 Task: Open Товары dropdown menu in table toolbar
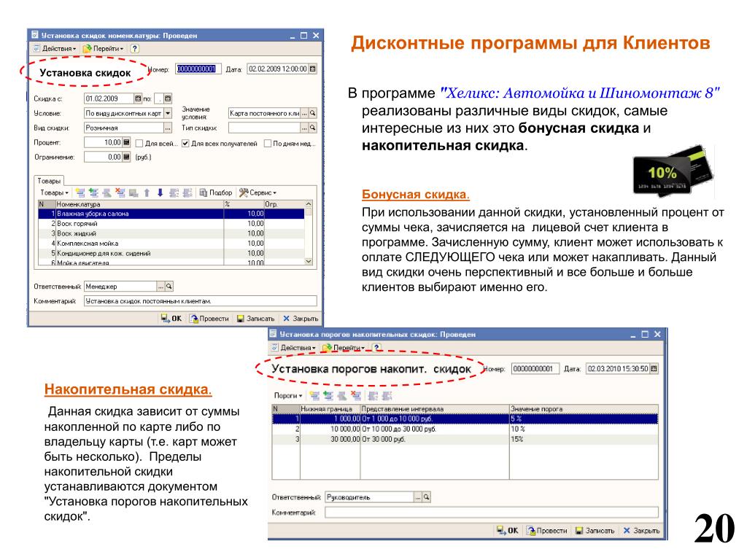coord(54,192)
